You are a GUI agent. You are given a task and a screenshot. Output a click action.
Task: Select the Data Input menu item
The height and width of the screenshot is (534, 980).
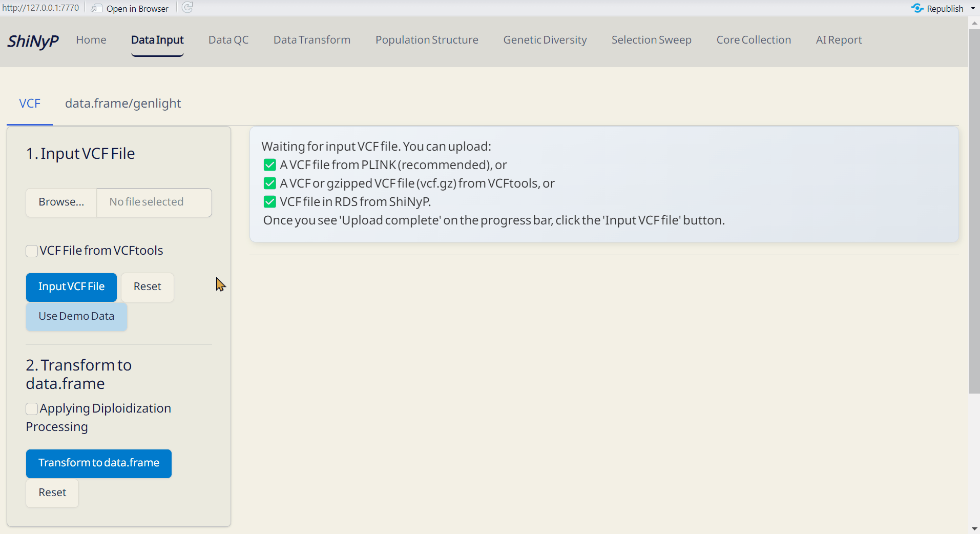157,40
